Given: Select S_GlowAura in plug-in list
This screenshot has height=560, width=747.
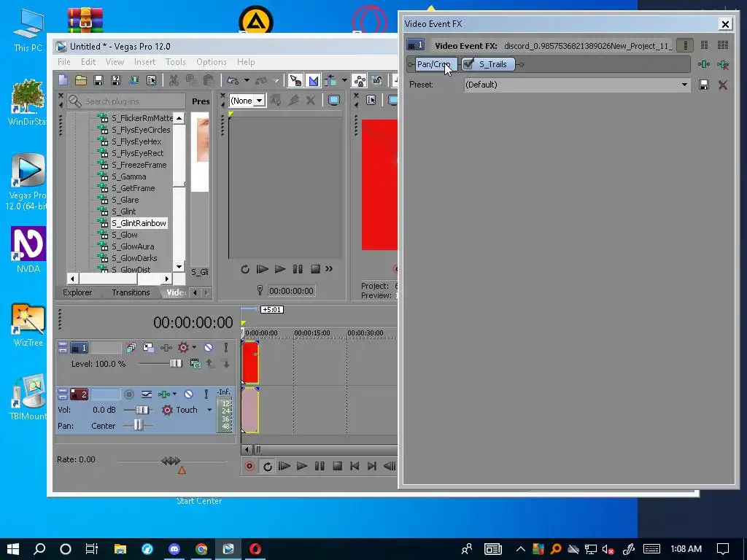Looking at the screenshot, I should tap(133, 246).
